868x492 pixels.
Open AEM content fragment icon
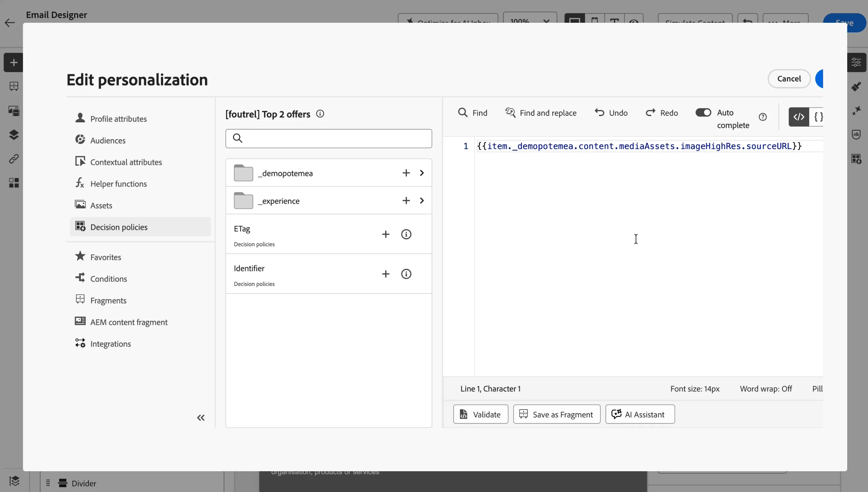(x=80, y=321)
